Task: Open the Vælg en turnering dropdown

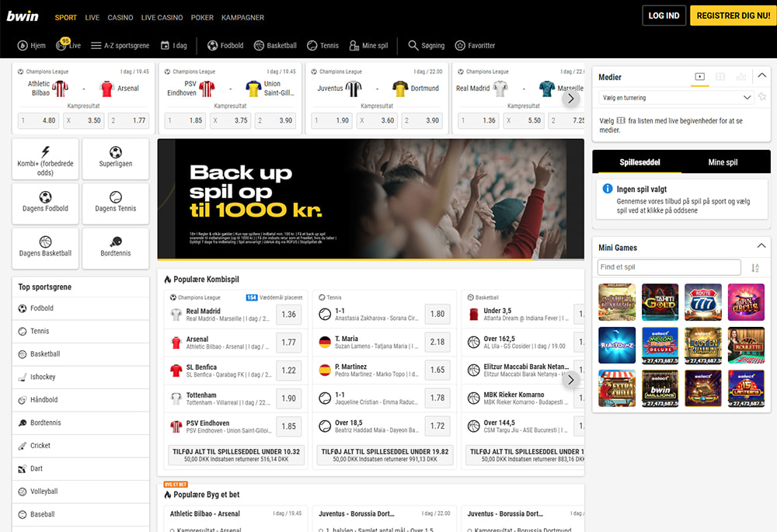Action: tap(676, 98)
